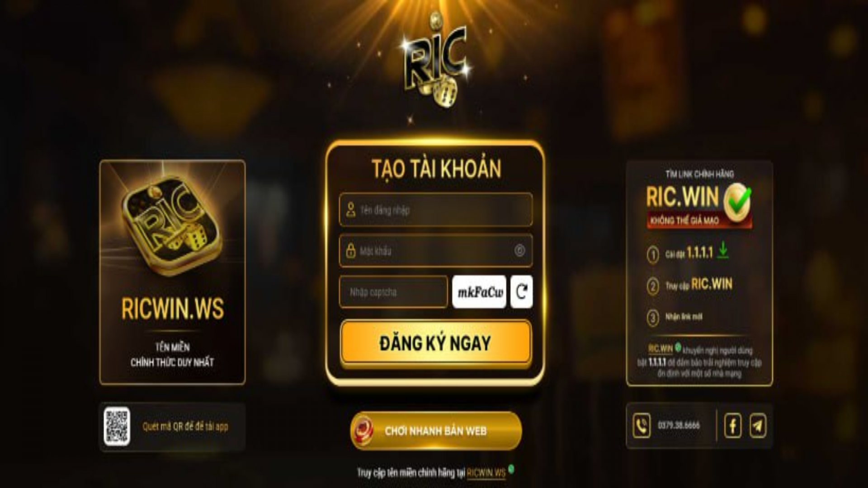
Task: Click the mkFaCw captcha image
Action: click(479, 292)
